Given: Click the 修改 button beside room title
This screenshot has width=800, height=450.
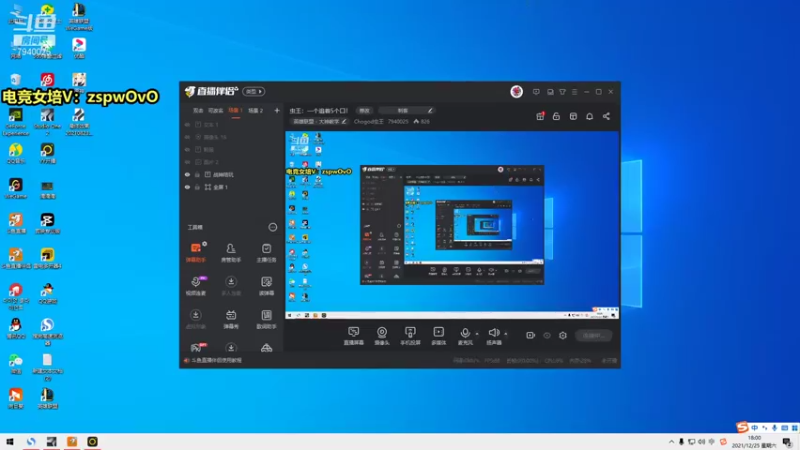Looking at the screenshot, I should pyautogui.click(x=364, y=111).
